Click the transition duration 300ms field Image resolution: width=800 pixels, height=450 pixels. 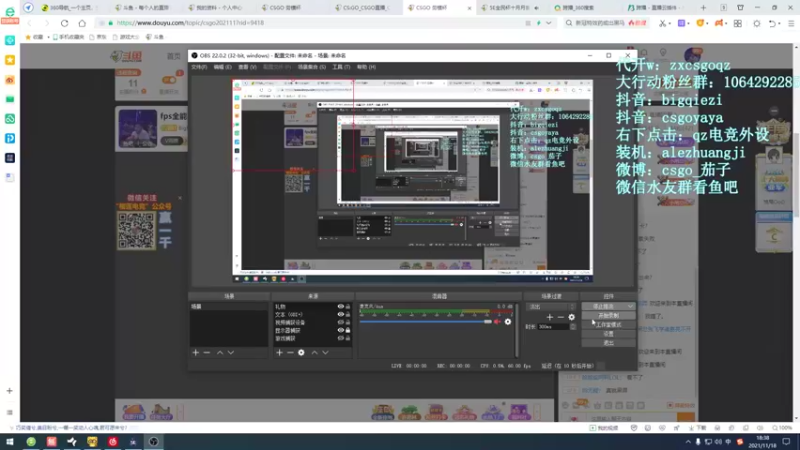point(554,327)
